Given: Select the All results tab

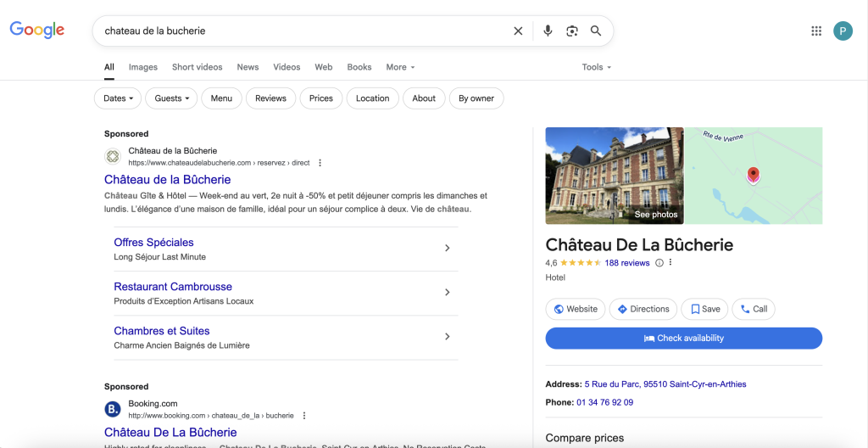Looking at the screenshot, I should point(109,67).
